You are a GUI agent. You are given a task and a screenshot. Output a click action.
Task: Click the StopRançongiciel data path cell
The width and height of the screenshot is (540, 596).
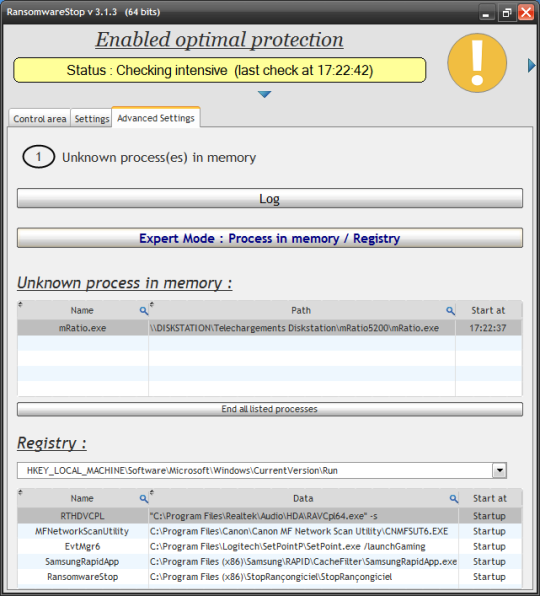pyautogui.click(x=303, y=577)
